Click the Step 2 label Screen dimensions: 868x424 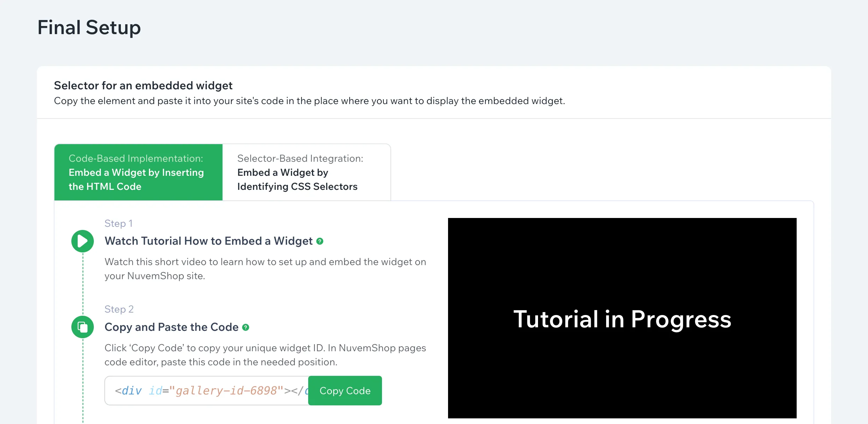pos(119,309)
